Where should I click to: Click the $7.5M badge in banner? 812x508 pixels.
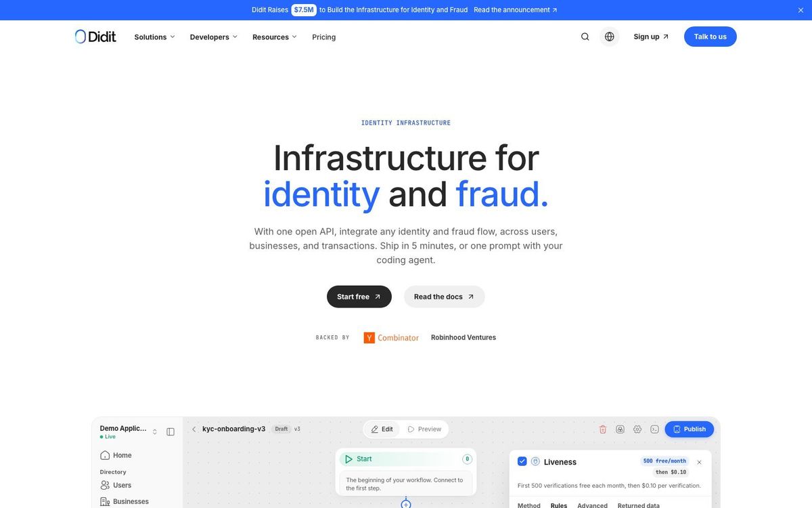(304, 10)
